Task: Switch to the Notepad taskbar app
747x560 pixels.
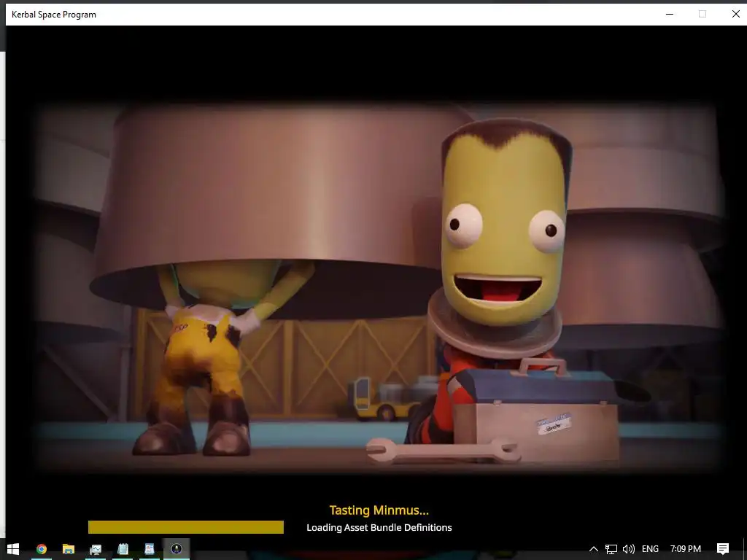Action: tap(123, 549)
